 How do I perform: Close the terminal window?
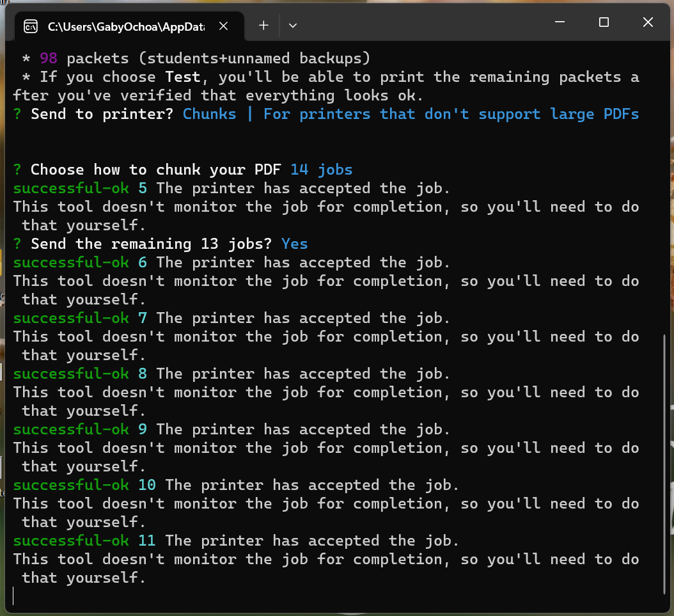click(x=648, y=22)
